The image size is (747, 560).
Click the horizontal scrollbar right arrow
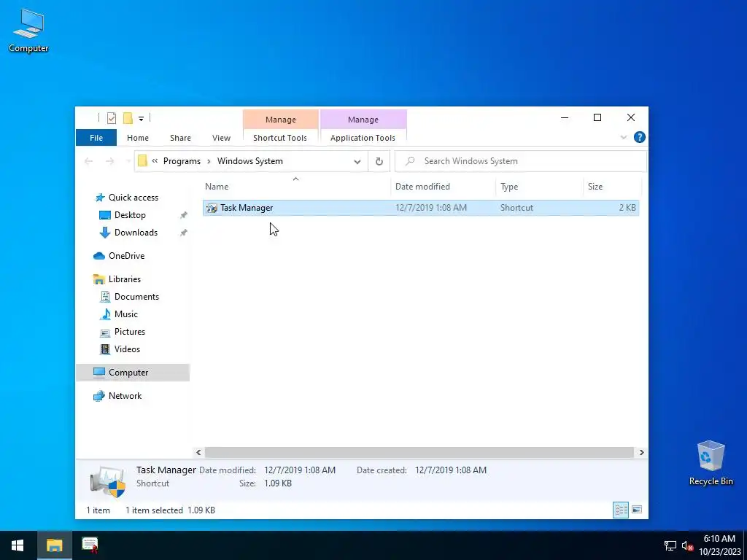pos(641,452)
